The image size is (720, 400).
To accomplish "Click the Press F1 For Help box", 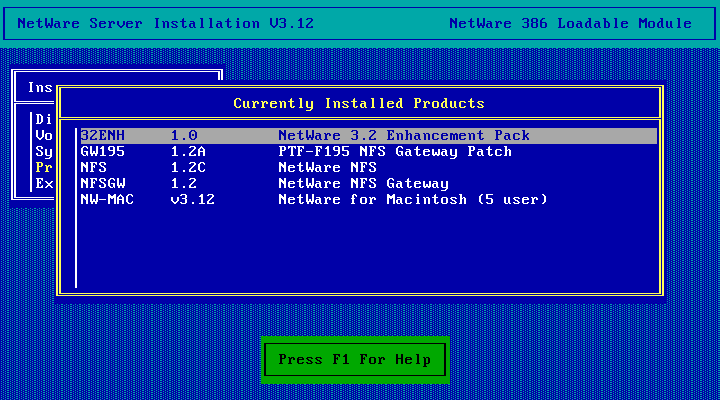I will [355, 360].
